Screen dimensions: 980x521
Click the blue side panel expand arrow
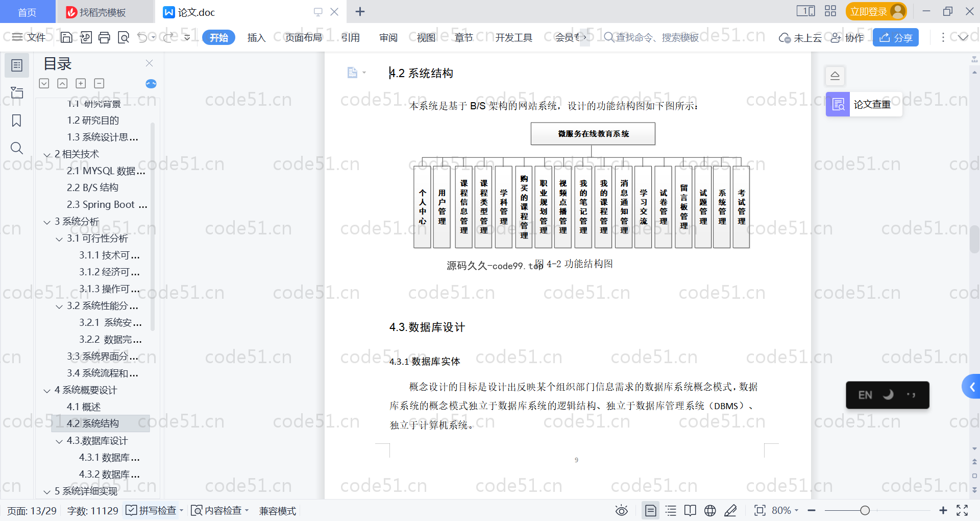971,387
